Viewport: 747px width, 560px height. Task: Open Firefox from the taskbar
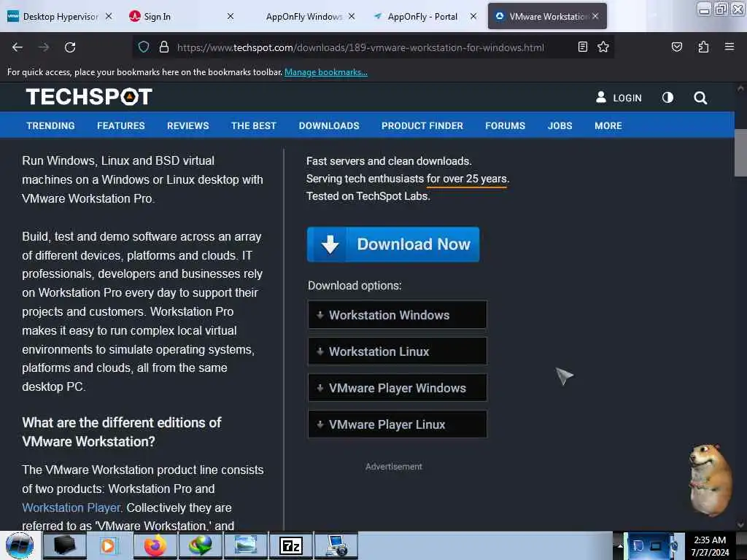155,545
